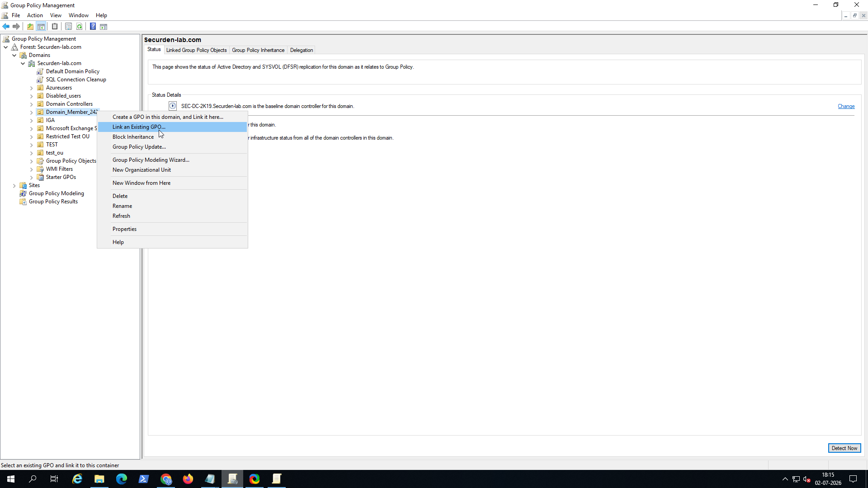
Task: Expand the Group Policy Objects container
Action: [x=32, y=161]
